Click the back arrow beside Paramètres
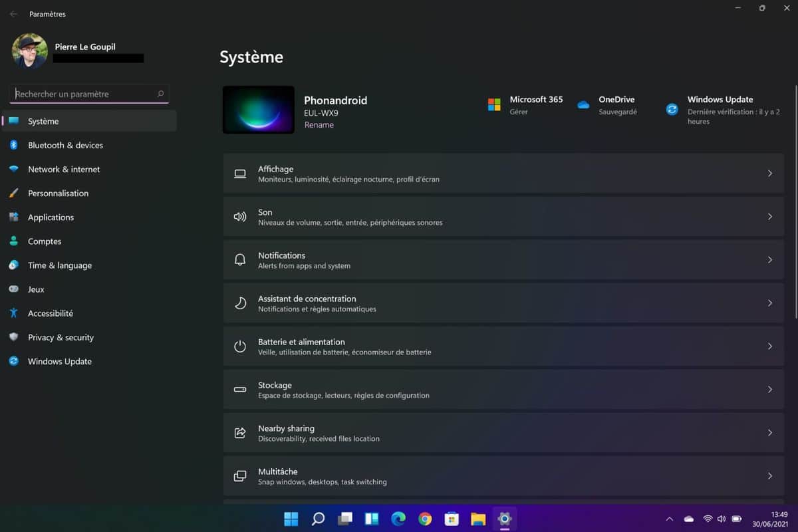 [13, 14]
